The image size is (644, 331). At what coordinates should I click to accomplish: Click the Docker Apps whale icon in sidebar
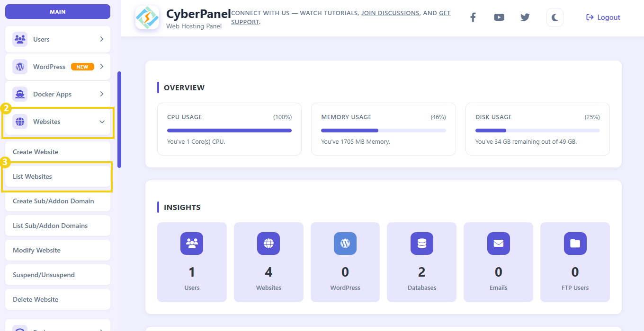[20, 94]
